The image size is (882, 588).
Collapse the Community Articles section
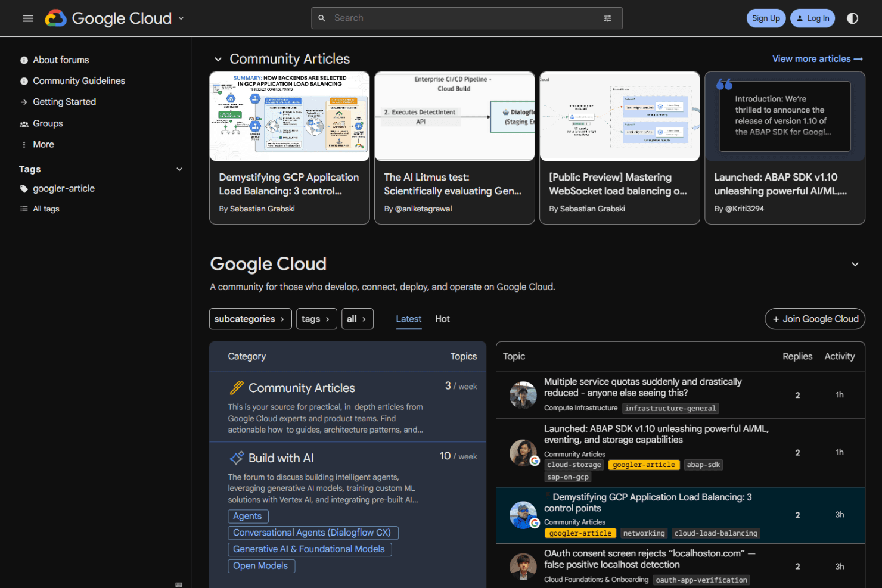(x=218, y=59)
